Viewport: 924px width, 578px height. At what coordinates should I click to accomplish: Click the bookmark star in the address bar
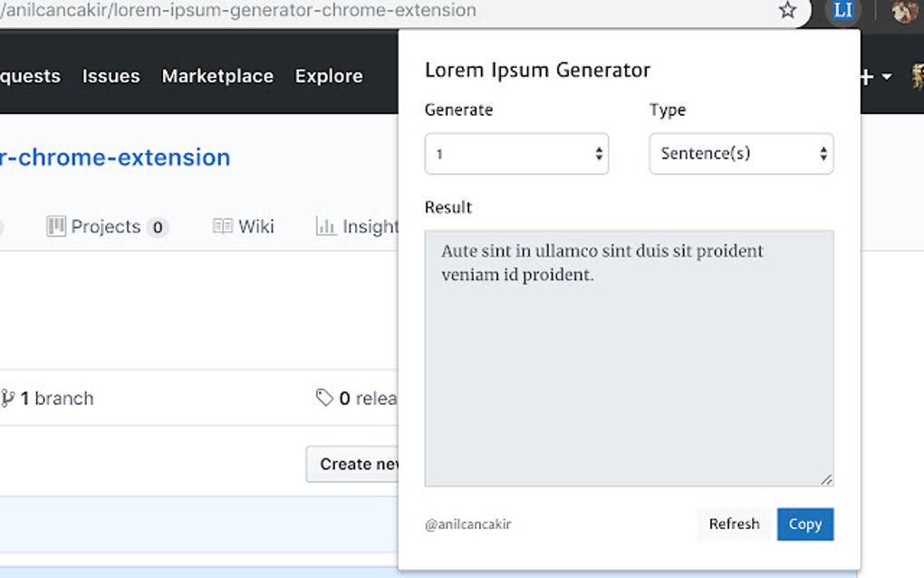coord(787,12)
